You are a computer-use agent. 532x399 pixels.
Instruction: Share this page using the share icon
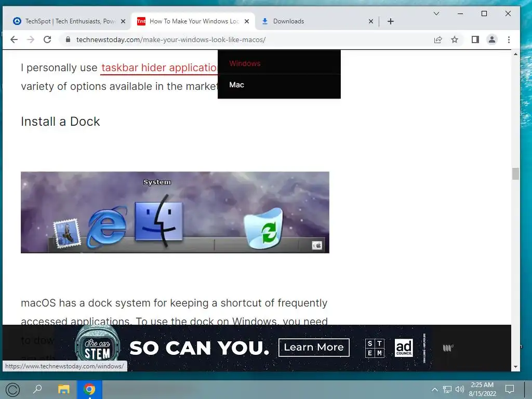[438, 39]
